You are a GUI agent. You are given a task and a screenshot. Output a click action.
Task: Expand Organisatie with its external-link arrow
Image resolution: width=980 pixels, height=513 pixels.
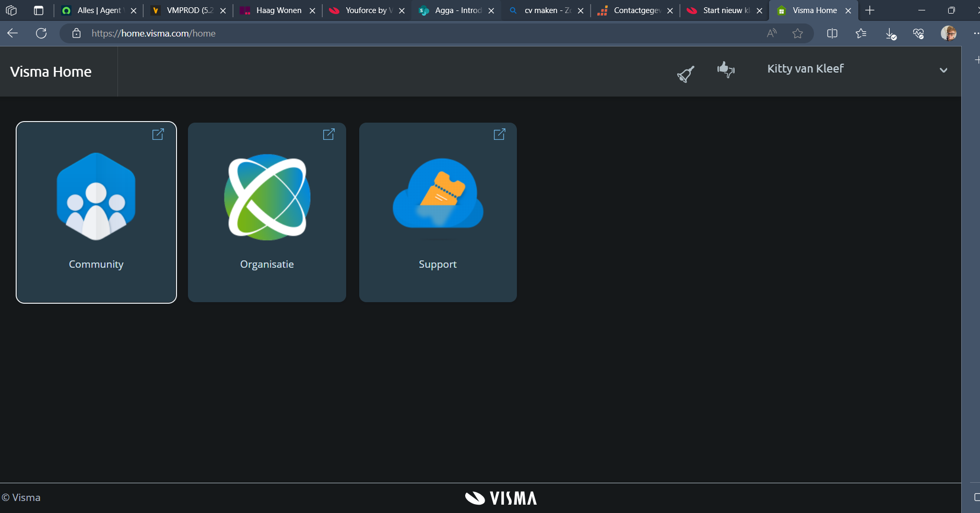point(328,134)
